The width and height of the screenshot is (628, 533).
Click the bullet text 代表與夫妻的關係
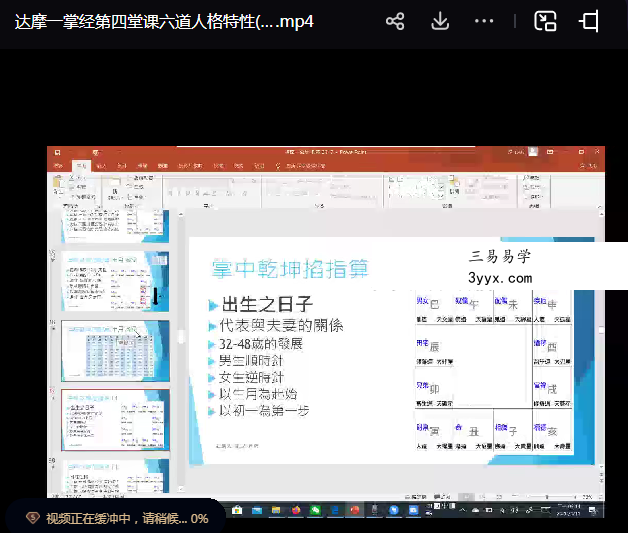(x=281, y=326)
